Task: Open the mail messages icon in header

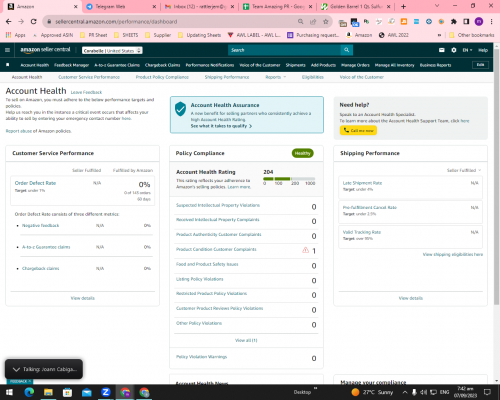Action: (442, 50)
